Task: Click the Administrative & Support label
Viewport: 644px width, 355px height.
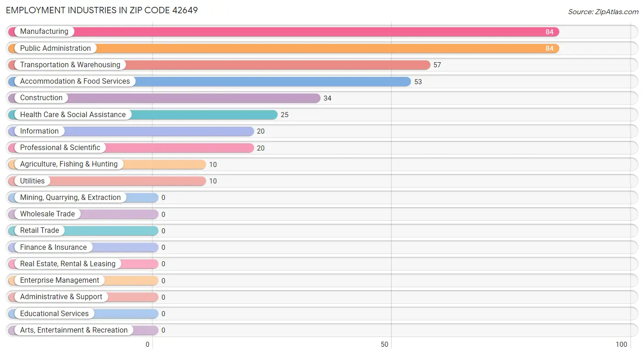Action: [61, 297]
